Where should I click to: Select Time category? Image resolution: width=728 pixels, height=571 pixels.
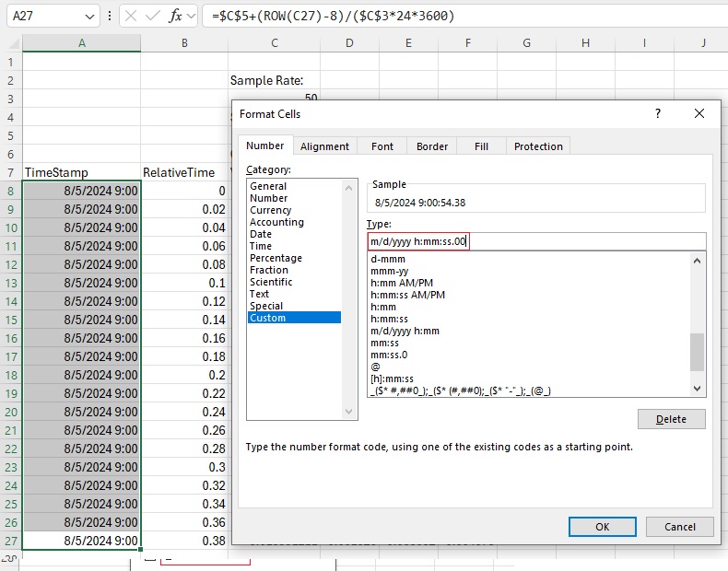pyautogui.click(x=294, y=246)
